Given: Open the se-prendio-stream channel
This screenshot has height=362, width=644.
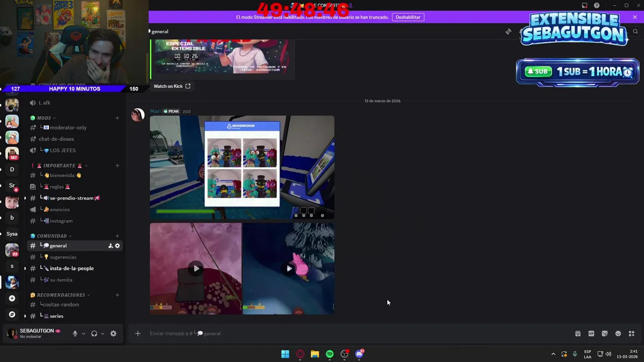Looking at the screenshot, I should [74, 198].
